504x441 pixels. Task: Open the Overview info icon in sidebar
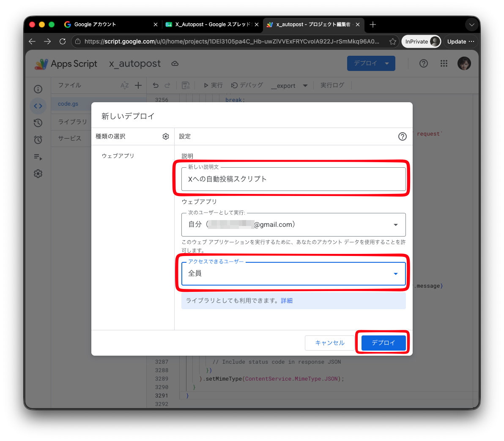[38, 89]
